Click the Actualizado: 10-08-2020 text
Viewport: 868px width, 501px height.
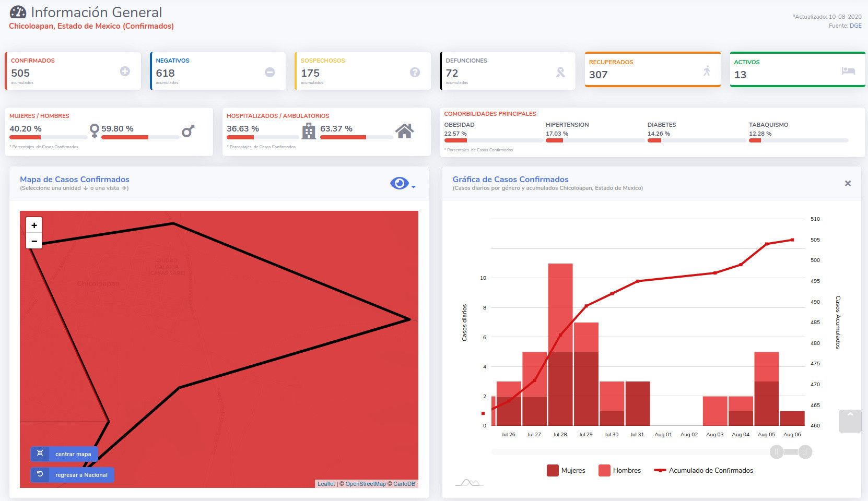tap(827, 17)
